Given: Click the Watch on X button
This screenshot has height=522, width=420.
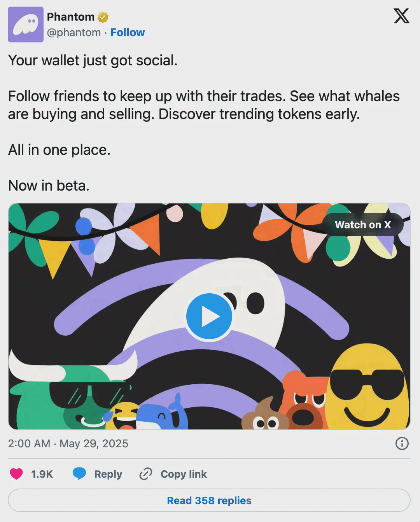Looking at the screenshot, I should coord(362,225).
